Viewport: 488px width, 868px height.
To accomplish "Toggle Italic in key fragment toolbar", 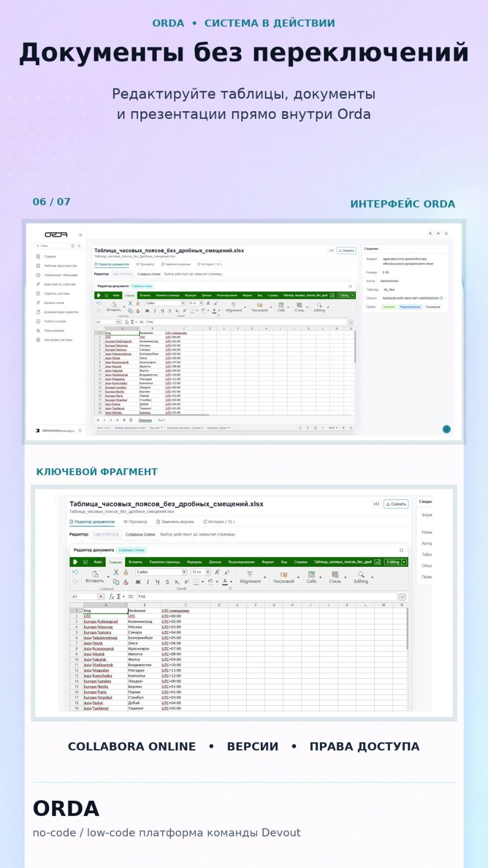I will pyautogui.click(x=147, y=582).
